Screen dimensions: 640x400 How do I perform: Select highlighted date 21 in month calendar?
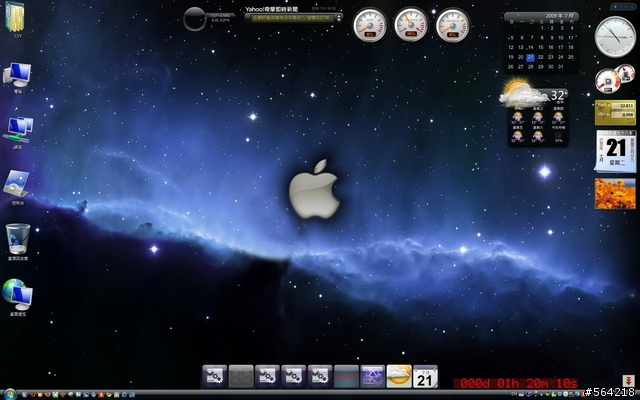point(531,58)
